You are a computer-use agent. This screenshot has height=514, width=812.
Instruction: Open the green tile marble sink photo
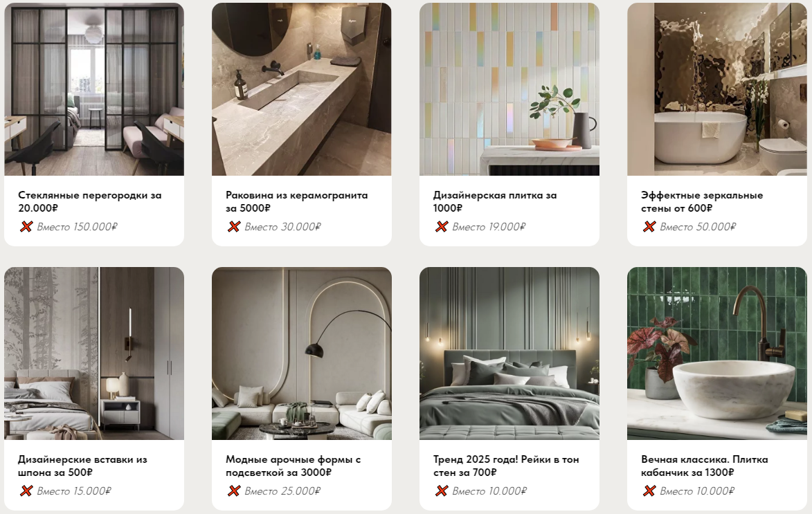click(x=717, y=354)
